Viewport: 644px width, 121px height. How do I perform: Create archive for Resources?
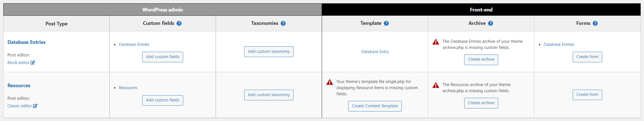tap(481, 103)
